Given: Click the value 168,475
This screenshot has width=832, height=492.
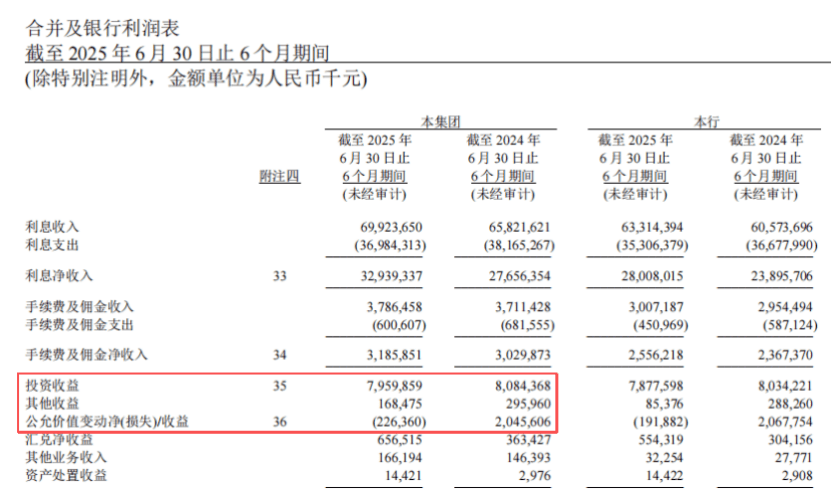Looking at the screenshot, I should [x=400, y=404].
